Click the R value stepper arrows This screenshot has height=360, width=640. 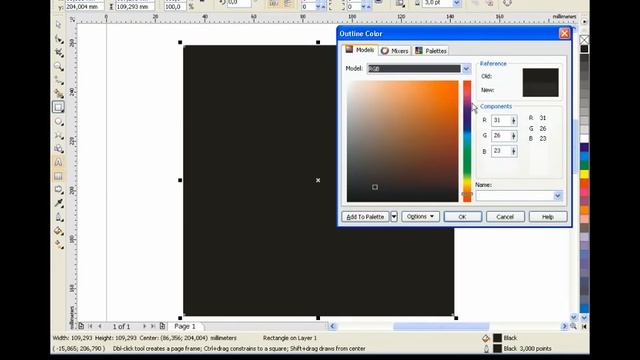point(513,120)
